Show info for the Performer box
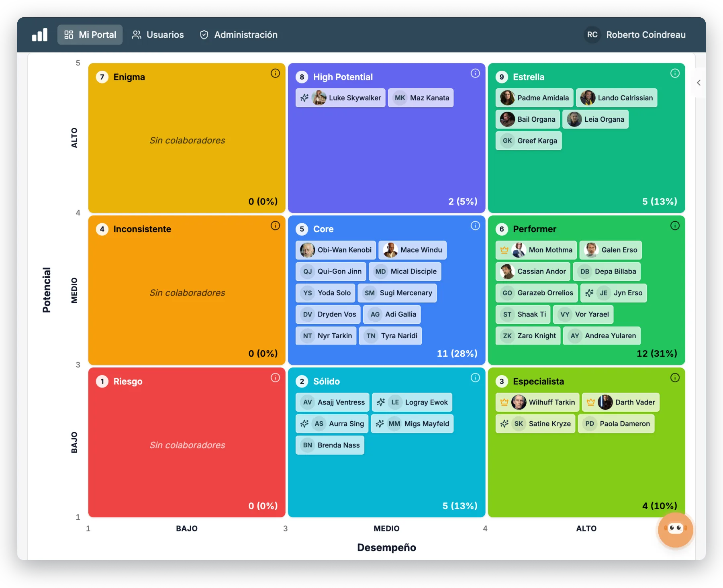The height and width of the screenshot is (588, 723). pos(675,226)
